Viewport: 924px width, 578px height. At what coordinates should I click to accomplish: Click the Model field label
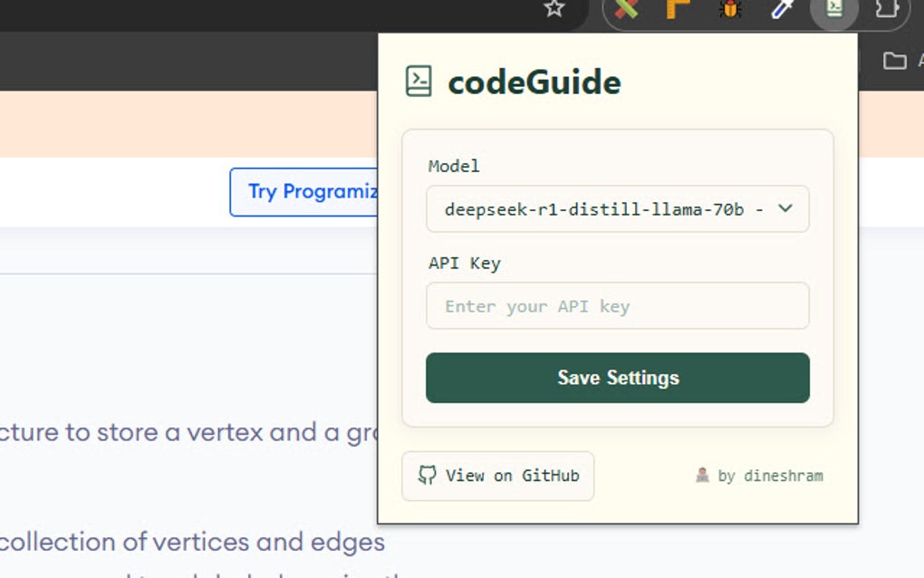pos(454,167)
